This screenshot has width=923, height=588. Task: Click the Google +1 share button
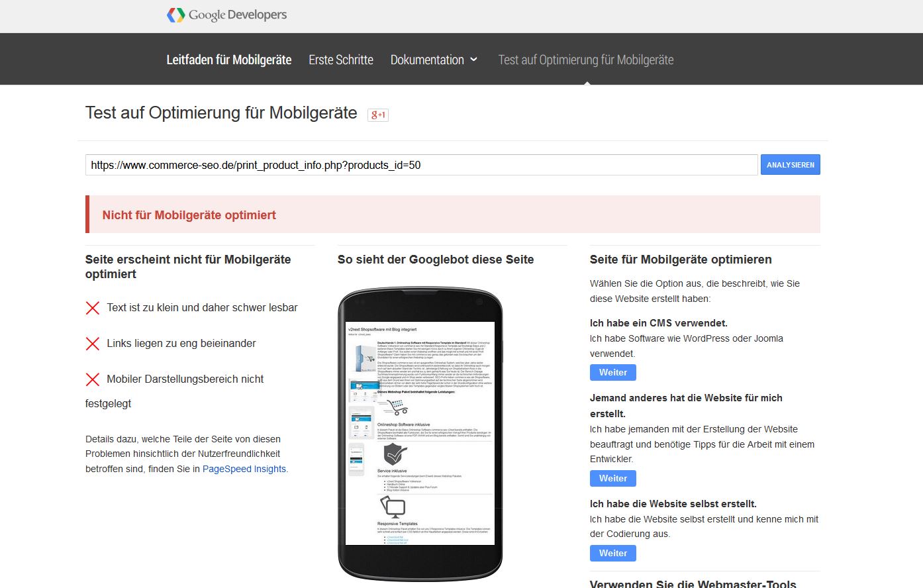pos(378,115)
